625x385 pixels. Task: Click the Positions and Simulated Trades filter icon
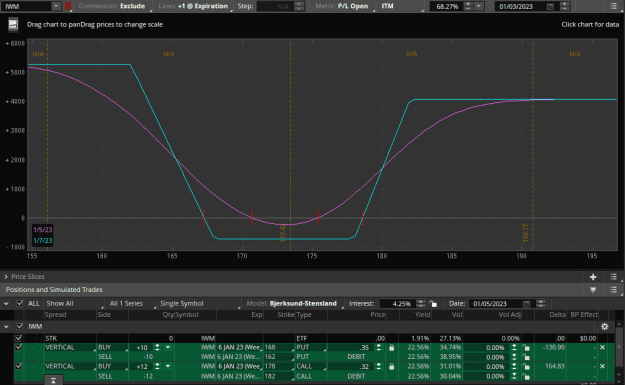tap(593, 290)
